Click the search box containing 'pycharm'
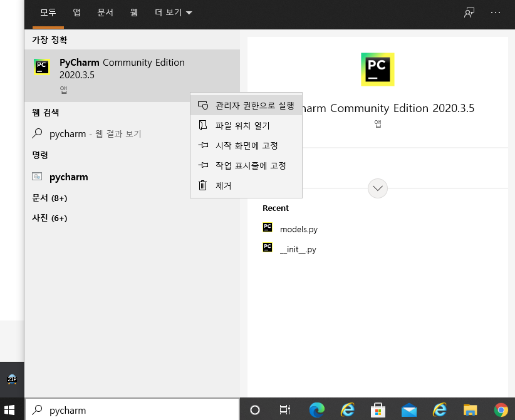515x420 pixels. pos(132,409)
